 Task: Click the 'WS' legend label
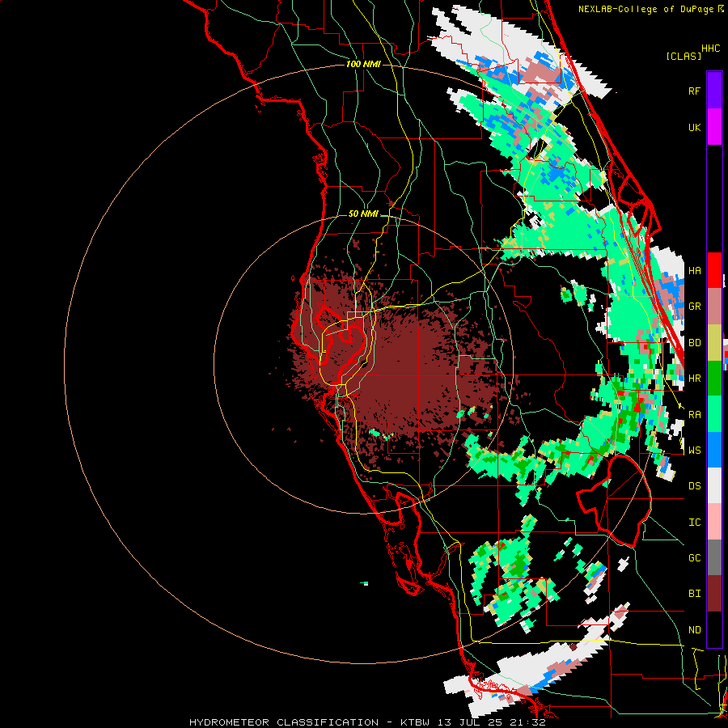(694, 451)
